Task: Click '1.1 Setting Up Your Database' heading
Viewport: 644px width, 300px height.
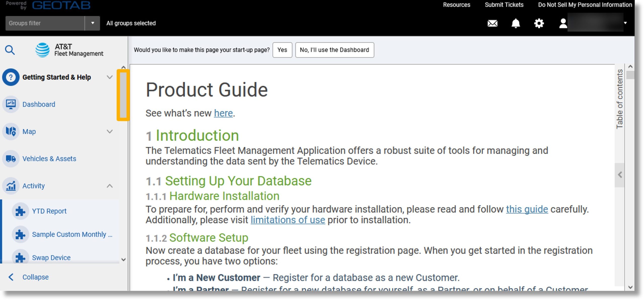Action: point(228,181)
